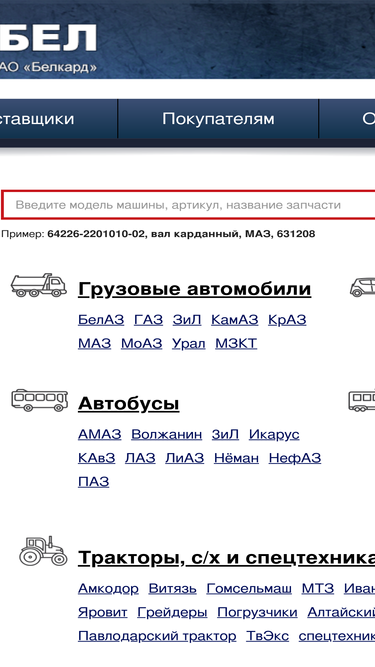Click the БЕЛ logo in the header
375x667 pixels.
click(48, 38)
